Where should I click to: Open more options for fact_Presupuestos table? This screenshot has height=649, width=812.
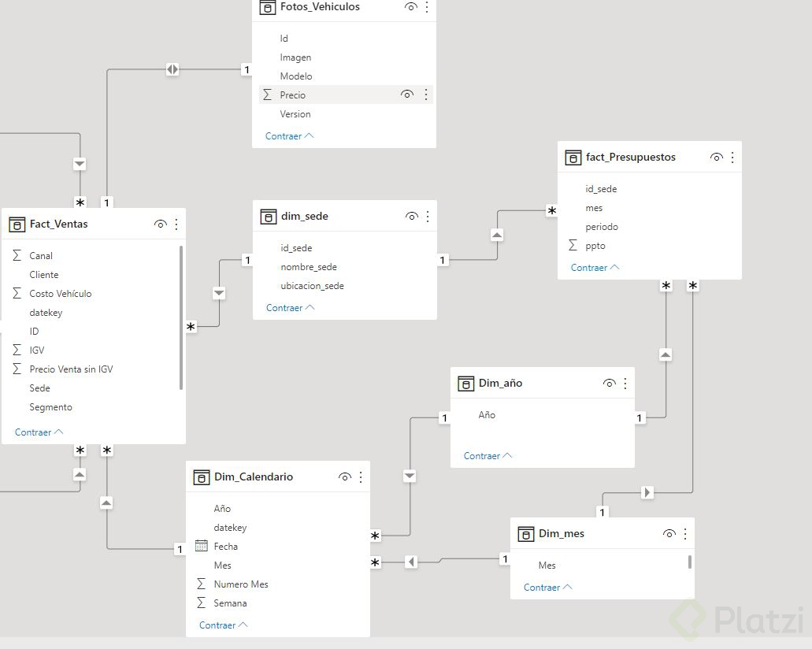(x=732, y=158)
